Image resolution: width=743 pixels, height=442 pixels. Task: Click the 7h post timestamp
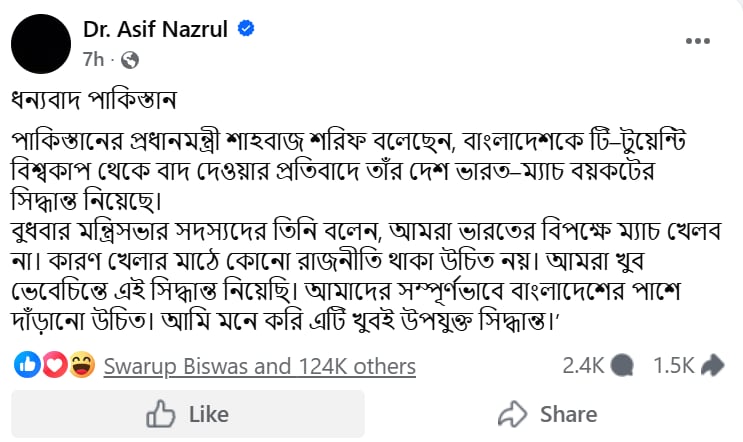(94, 60)
